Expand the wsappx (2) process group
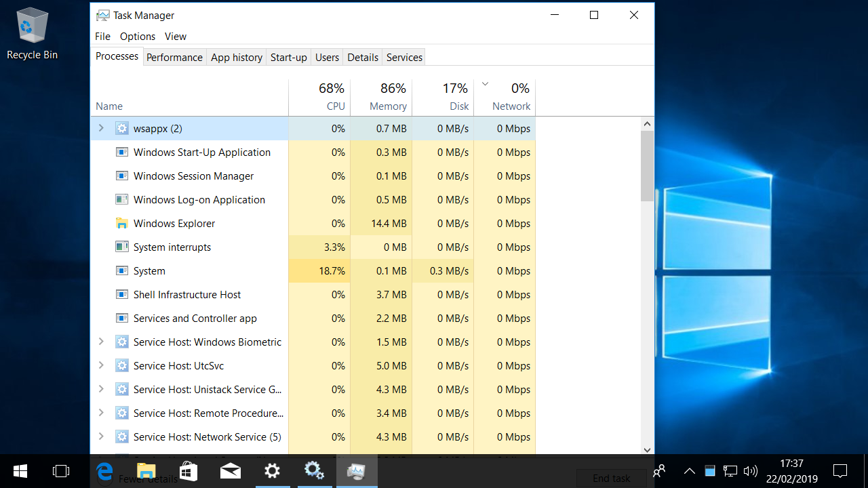This screenshot has height=488, width=868. (x=101, y=128)
